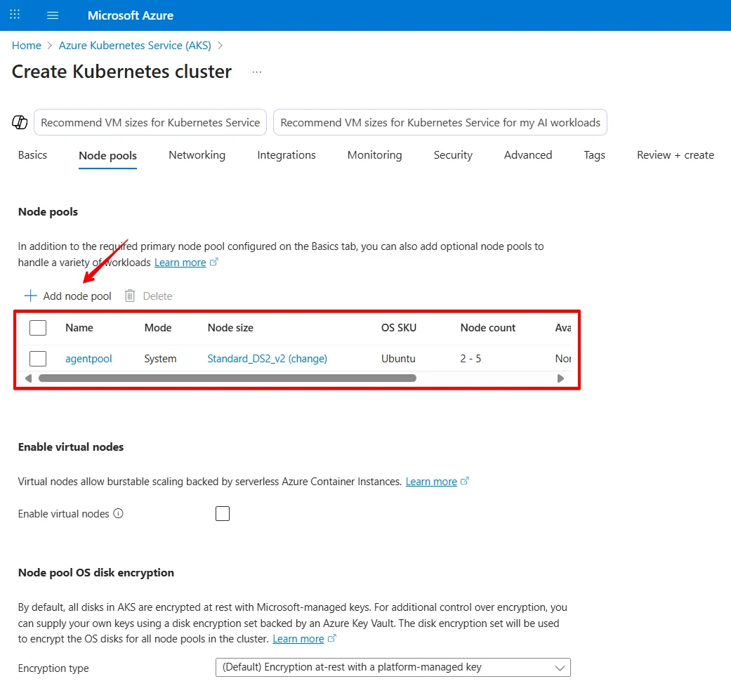Image resolution: width=731 pixels, height=700 pixels.
Task: Click the external link icon after the encryption Learn more
Action: (x=332, y=638)
